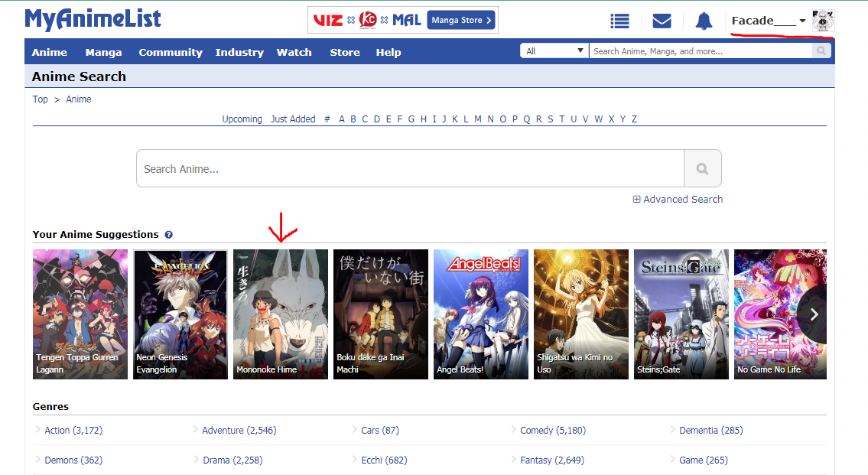Open the Facade username dropdown
This screenshot has height=475, width=868.
[x=769, y=21]
